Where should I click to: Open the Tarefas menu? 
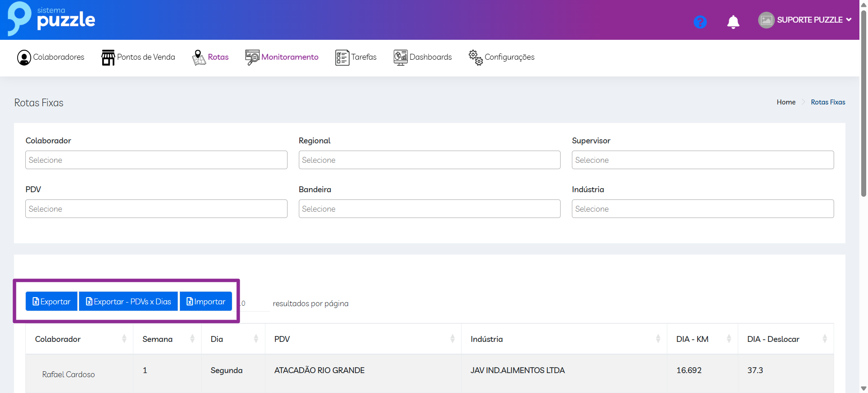click(363, 57)
